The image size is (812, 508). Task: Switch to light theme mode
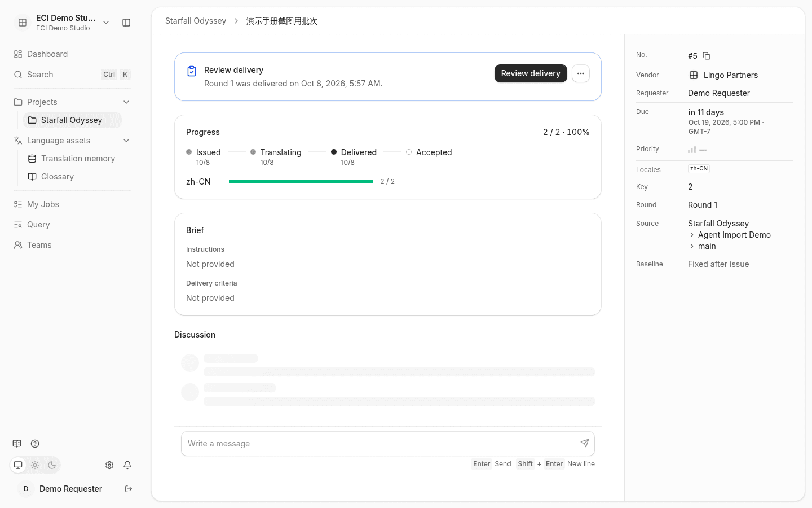(35, 465)
